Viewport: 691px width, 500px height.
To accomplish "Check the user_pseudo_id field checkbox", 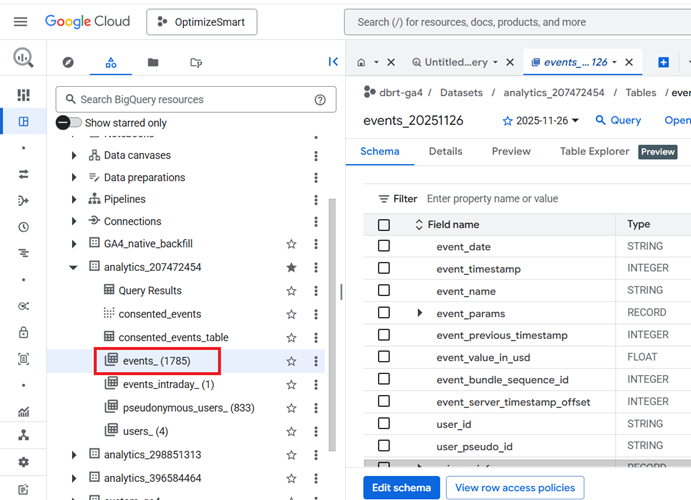I will point(384,445).
